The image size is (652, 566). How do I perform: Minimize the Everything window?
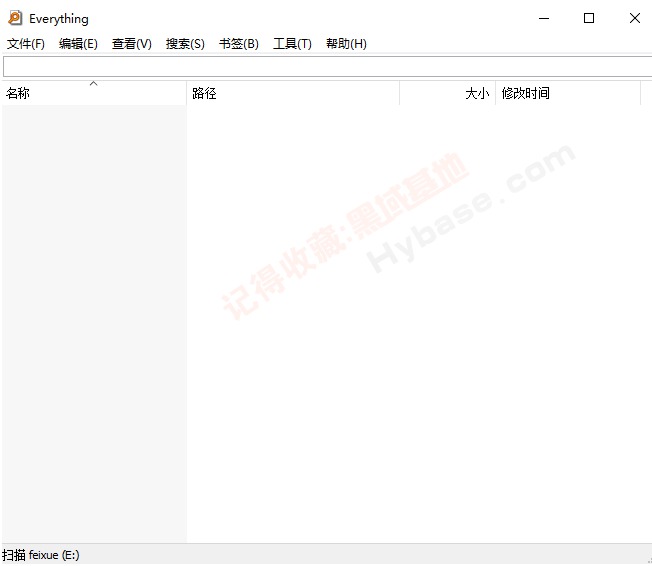[x=544, y=18]
